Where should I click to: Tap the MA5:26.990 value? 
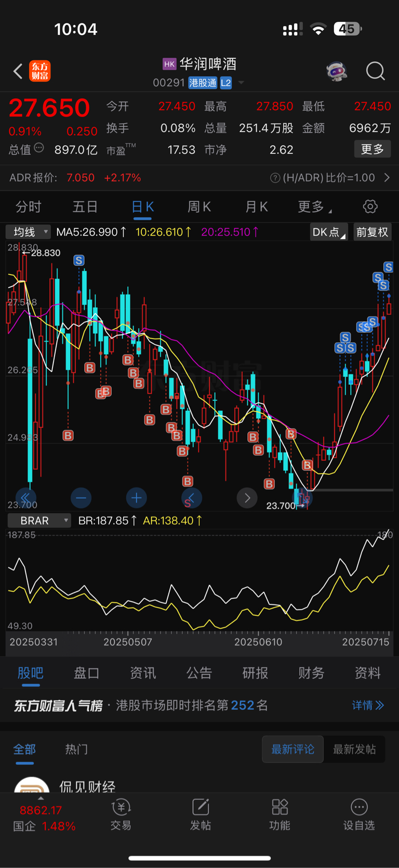91,232
